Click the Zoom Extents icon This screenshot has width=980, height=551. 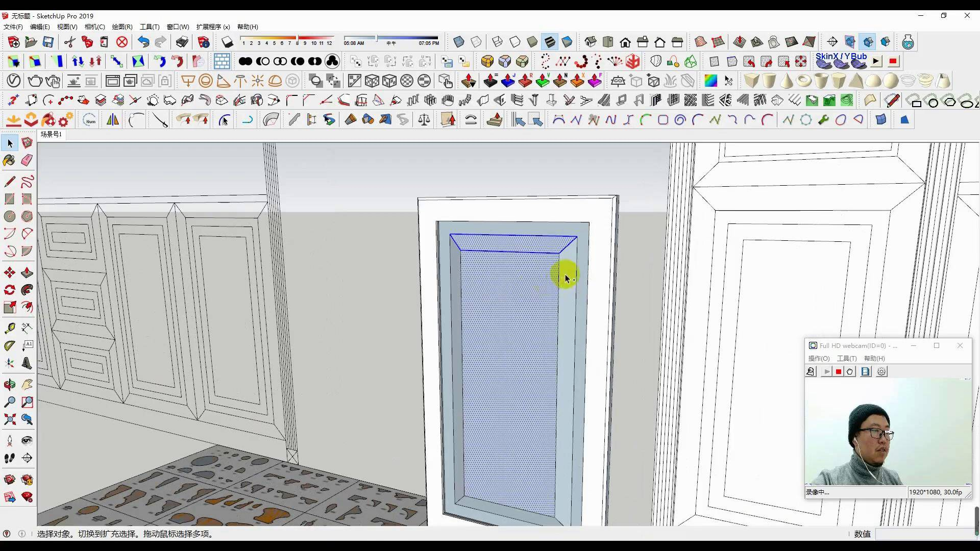pyautogui.click(x=9, y=419)
